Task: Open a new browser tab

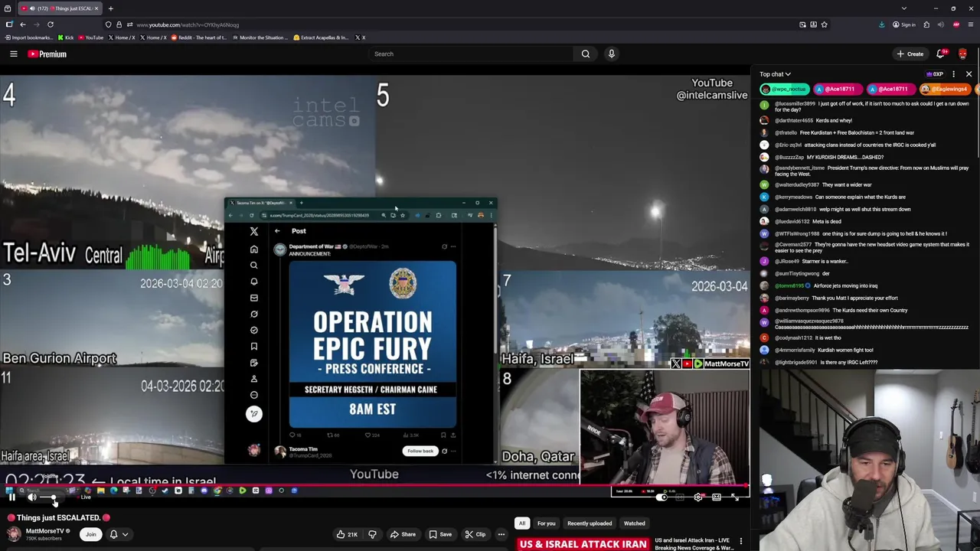Action: [x=110, y=8]
